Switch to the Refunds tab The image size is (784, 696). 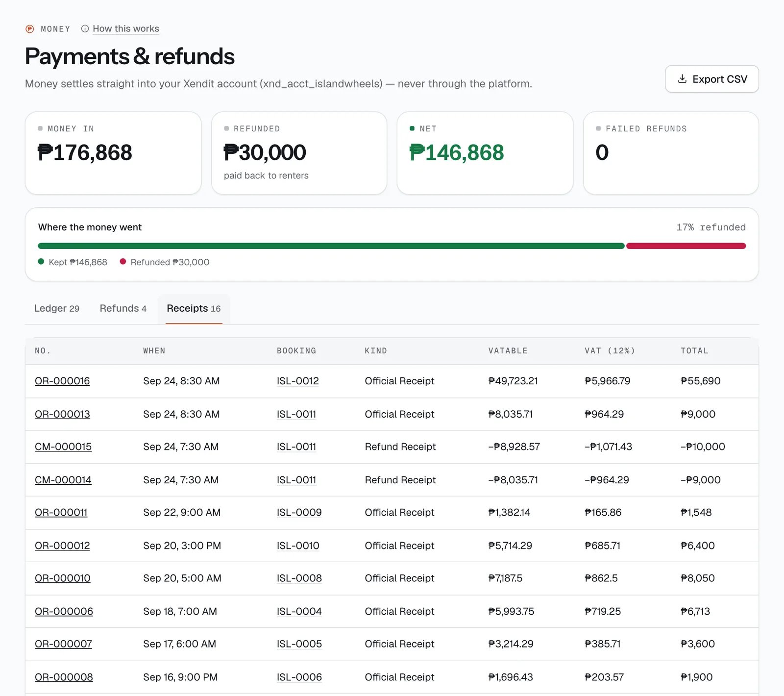tap(123, 308)
